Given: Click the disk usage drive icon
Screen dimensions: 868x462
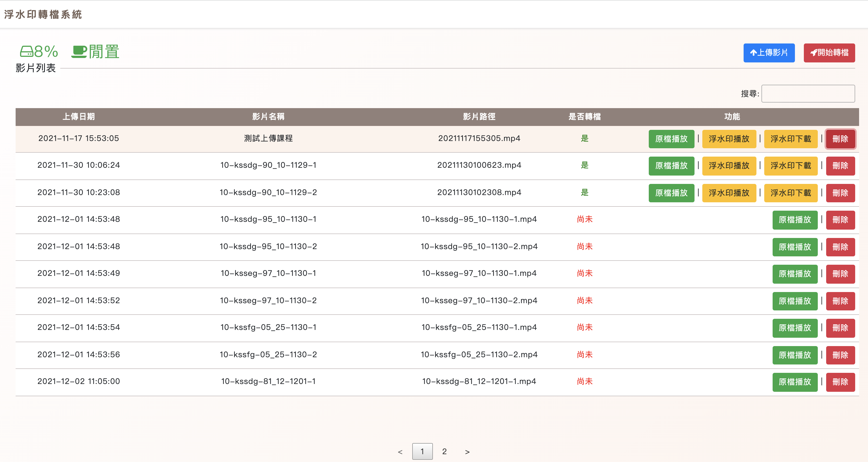Looking at the screenshot, I should [x=26, y=52].
